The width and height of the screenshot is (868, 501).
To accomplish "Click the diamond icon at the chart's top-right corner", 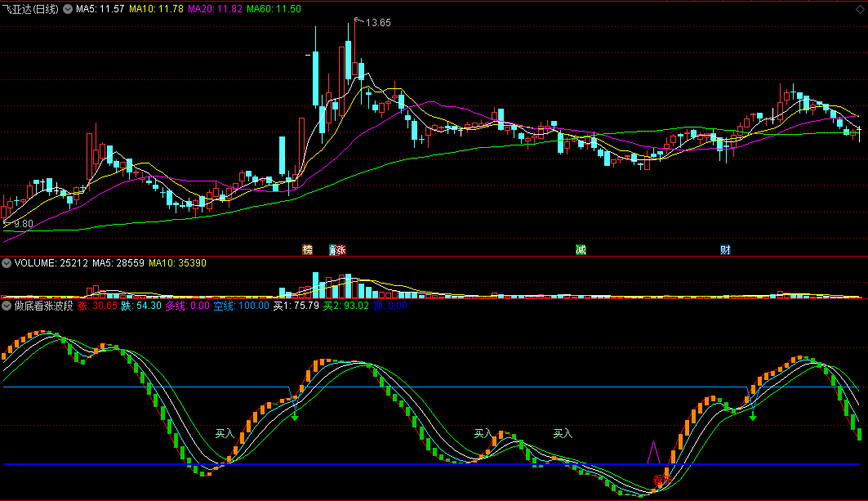I will click(860, 10).
